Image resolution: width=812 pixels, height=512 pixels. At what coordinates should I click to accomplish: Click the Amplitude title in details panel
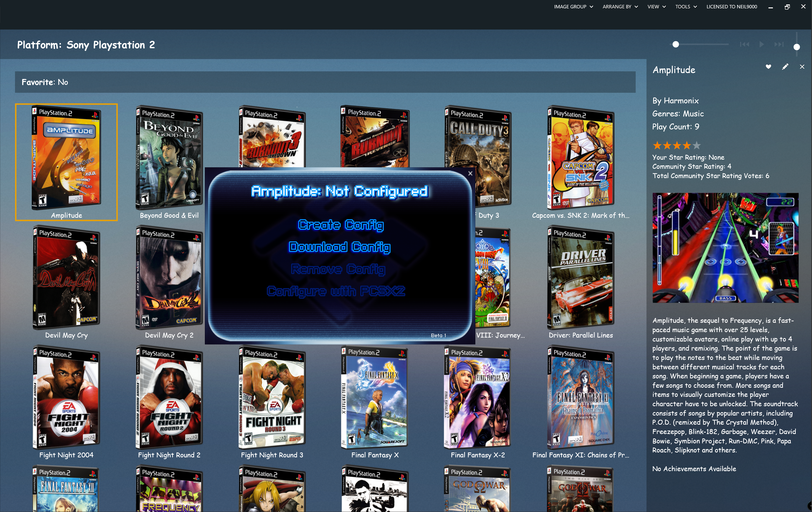point(674,70)
